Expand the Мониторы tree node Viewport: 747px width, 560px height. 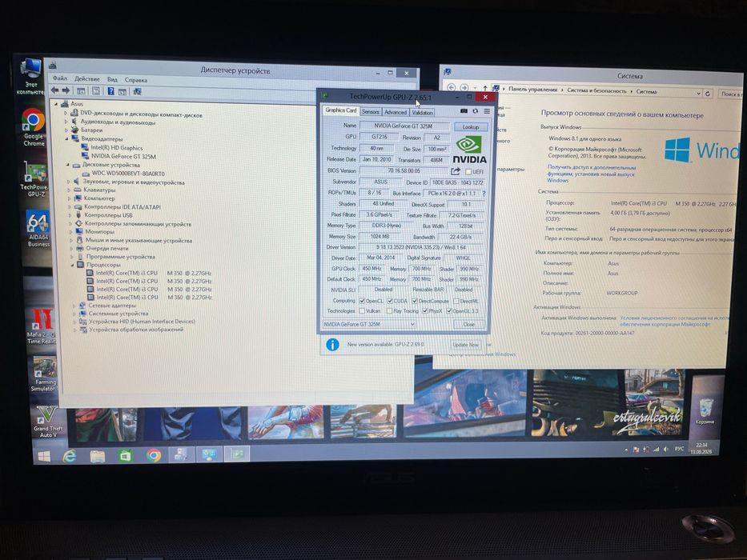click(x=71, y=232)
